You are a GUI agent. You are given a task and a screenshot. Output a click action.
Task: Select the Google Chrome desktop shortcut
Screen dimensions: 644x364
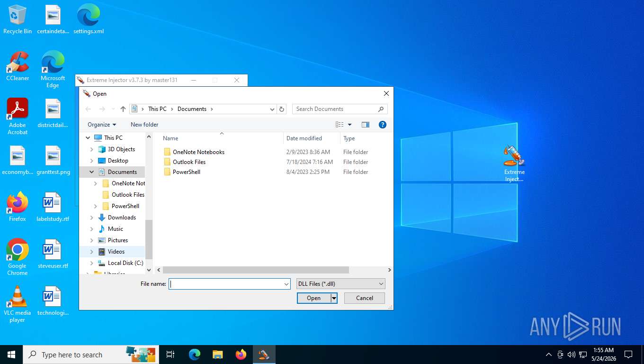(18, 257)
